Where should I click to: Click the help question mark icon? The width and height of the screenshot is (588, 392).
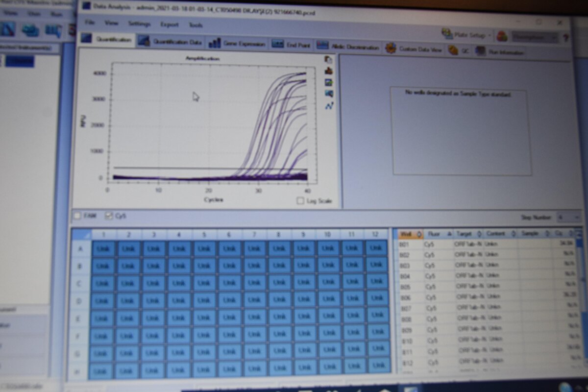coord(565,38)
